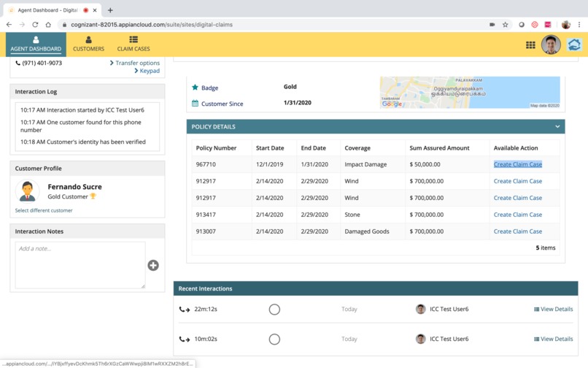
Task: Sort by Coverage column header
Action: point(357,148)
